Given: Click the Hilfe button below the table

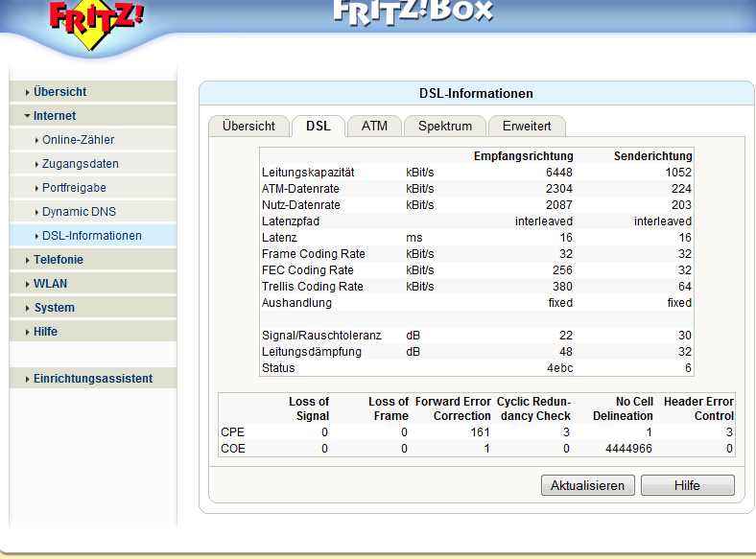Looking at the screenshot, I should (x=688, y=485).
